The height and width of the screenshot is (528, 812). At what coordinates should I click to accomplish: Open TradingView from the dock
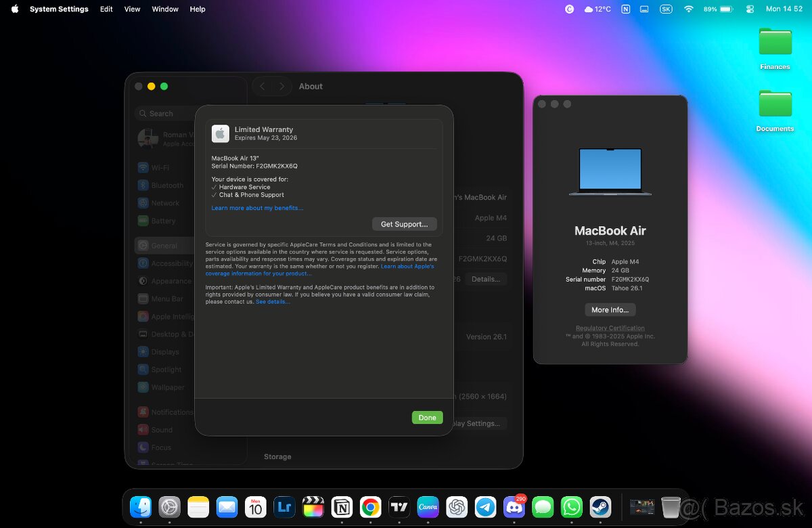coord(399,507)
